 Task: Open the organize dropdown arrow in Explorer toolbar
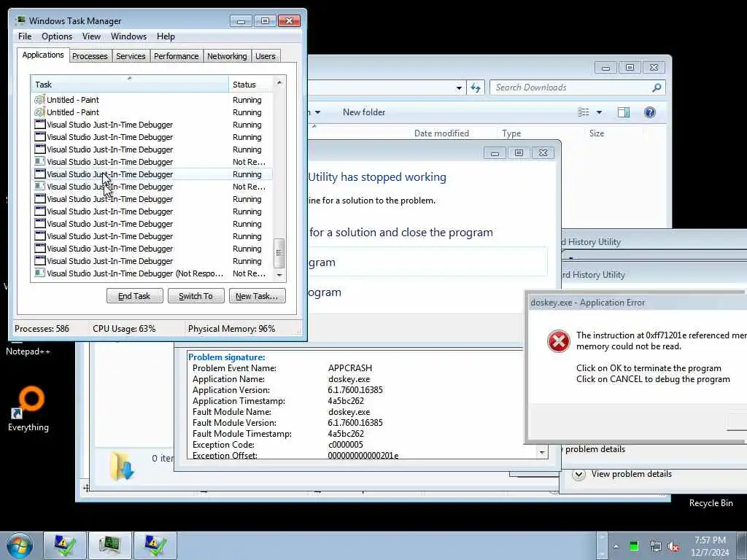tap(318, 112)
